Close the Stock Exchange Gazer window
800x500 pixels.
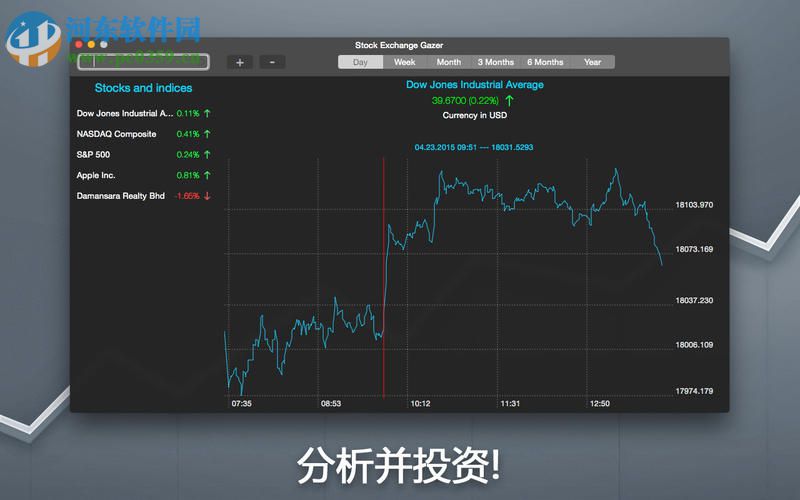pos(79,44)
